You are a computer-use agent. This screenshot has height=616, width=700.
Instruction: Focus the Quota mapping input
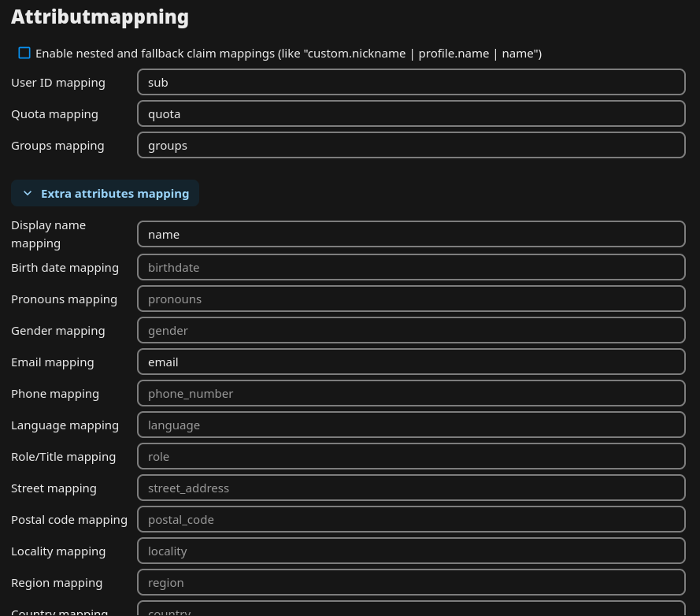[x=411, y=113]
